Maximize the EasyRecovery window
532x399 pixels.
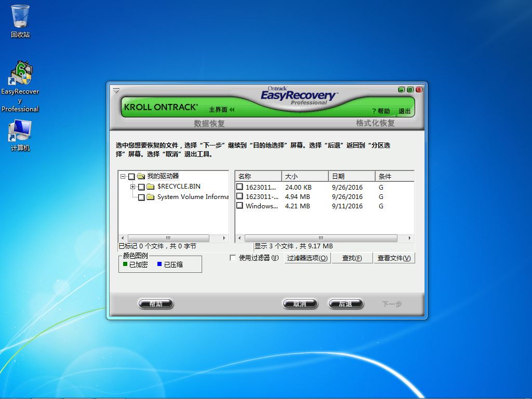point(410,89)
